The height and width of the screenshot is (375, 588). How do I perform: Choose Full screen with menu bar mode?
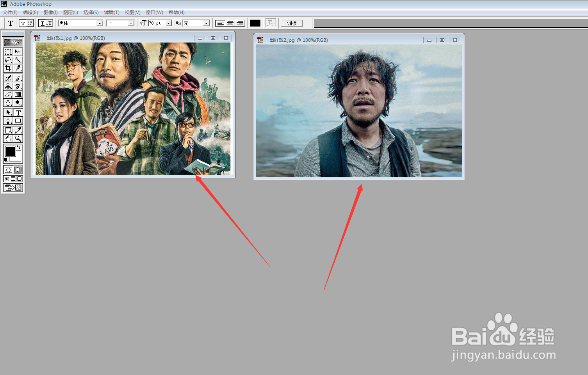(x=13, y=179)
